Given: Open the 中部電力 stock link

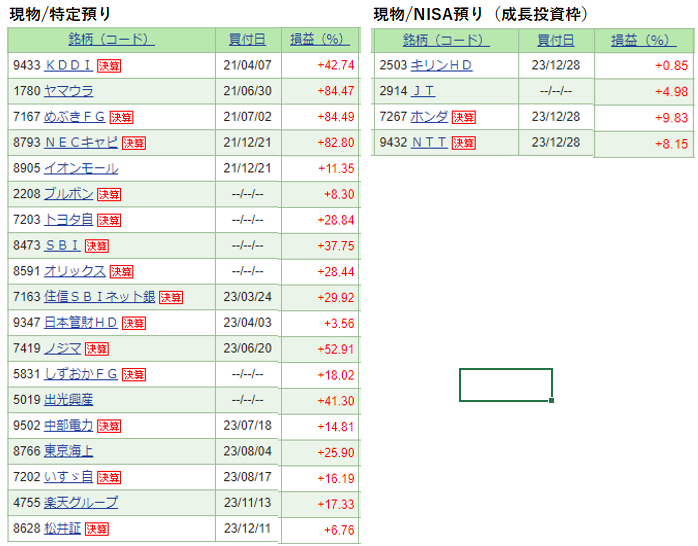Looking at the screenshot, I should pos(69,426).
